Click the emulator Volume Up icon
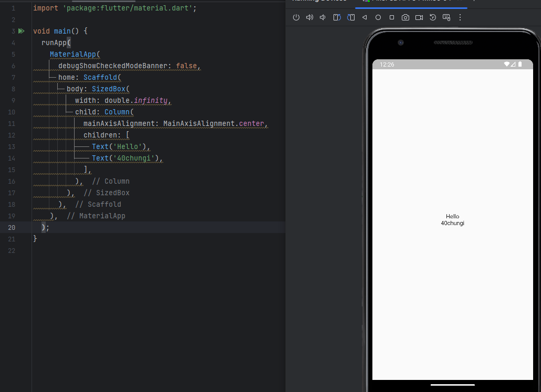Viewport: 541px width, 392px height. click(x=309, y=17)
